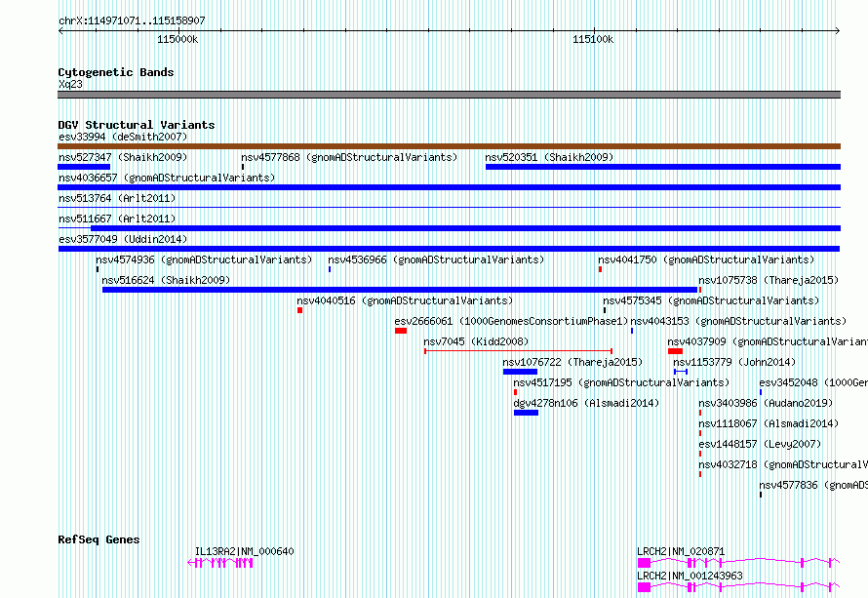Click nsv4041750 gnomAD variant label

pos(706,259)
